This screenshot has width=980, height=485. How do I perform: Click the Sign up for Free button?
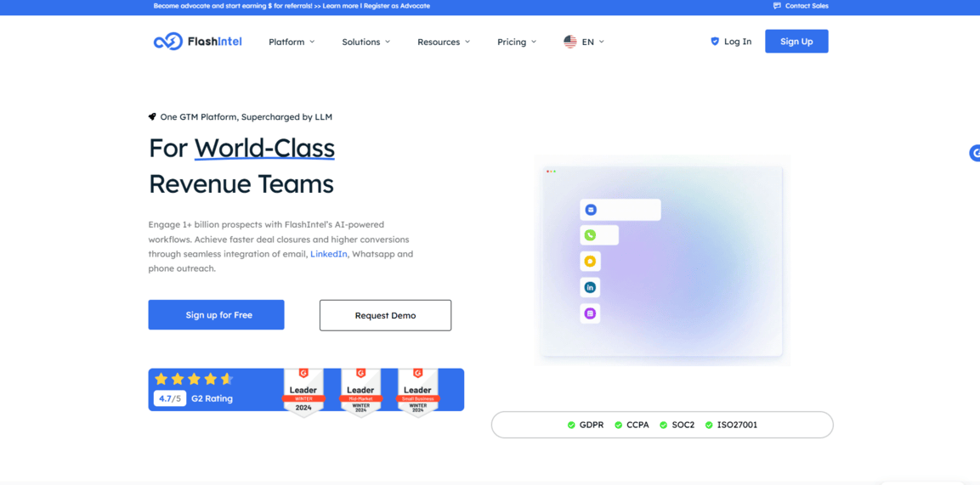point(216,315)
